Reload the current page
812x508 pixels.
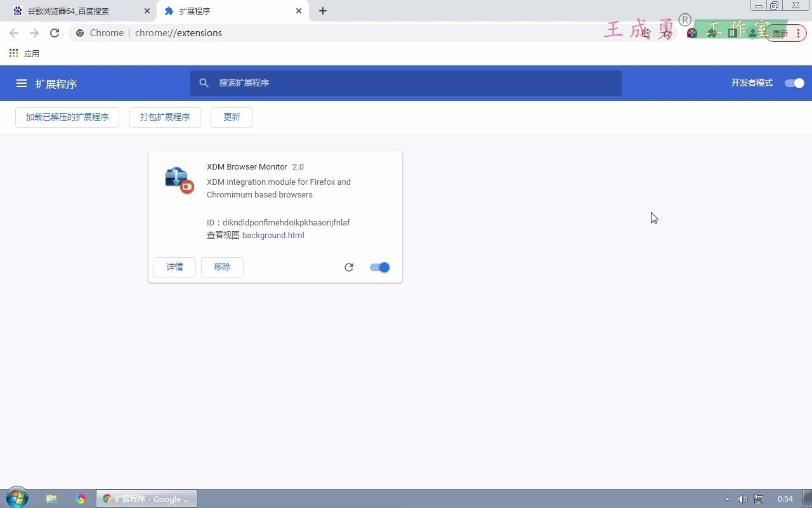tap(55, 33)
